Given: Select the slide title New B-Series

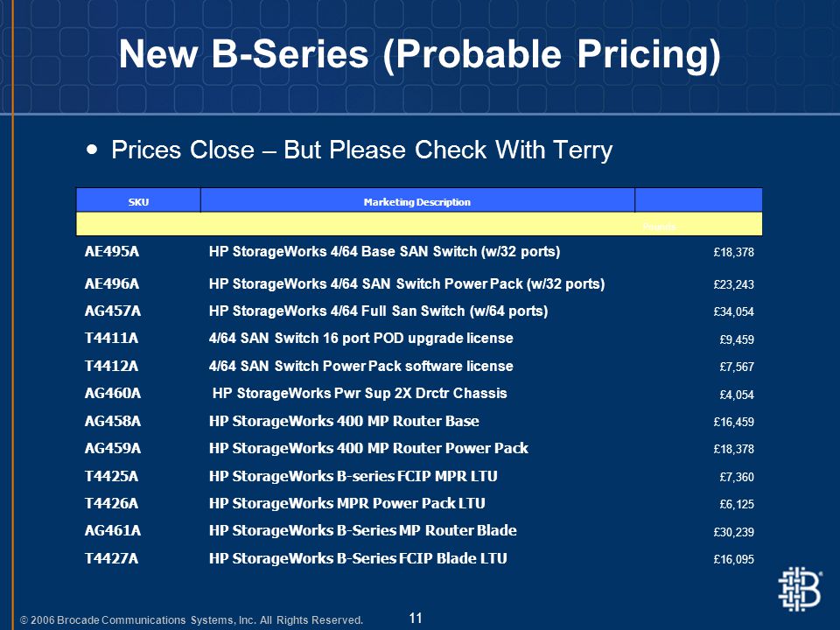Looking at the screenshot, I should tap(419, 54).
